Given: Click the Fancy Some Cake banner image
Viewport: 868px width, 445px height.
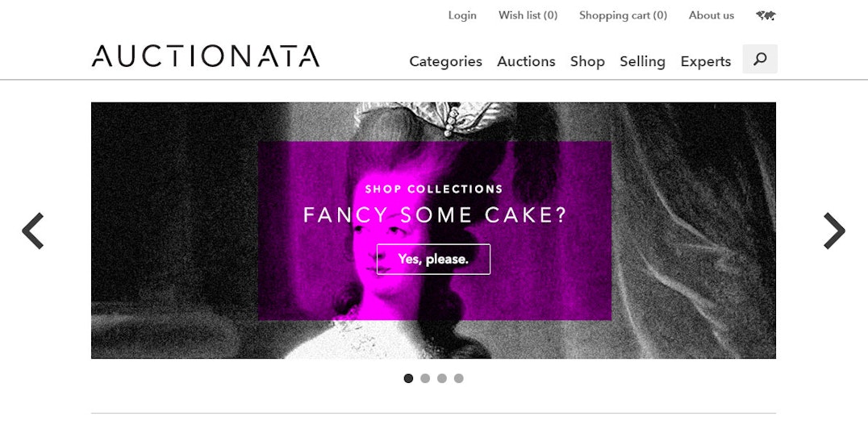Looking at the screenshot, I should (x=433, y=231).
